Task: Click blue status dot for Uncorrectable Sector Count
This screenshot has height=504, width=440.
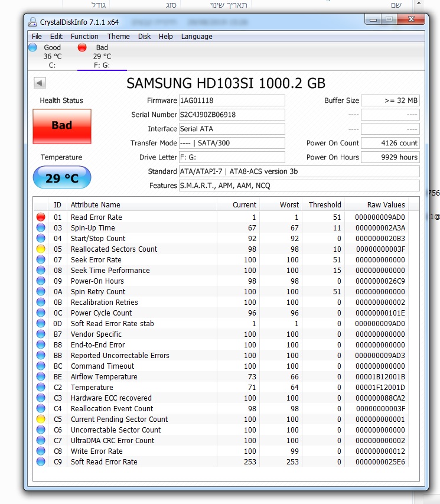Action: click(x=41, y=430)
